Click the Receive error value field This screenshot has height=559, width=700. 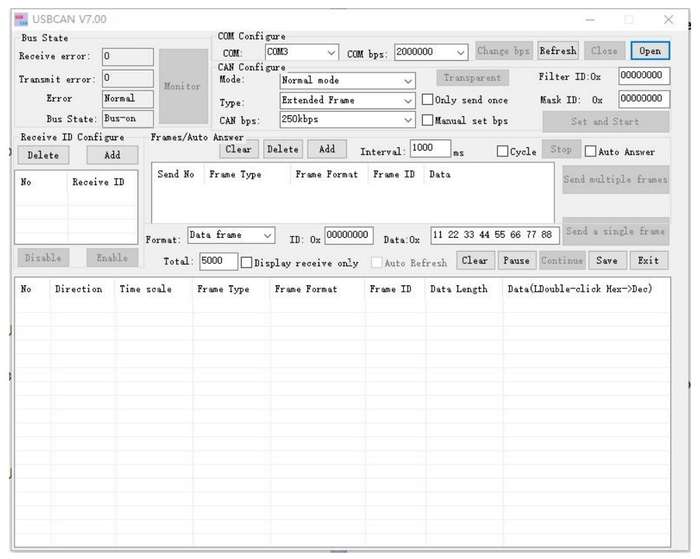pyautogui.click(x=128, y=57)
